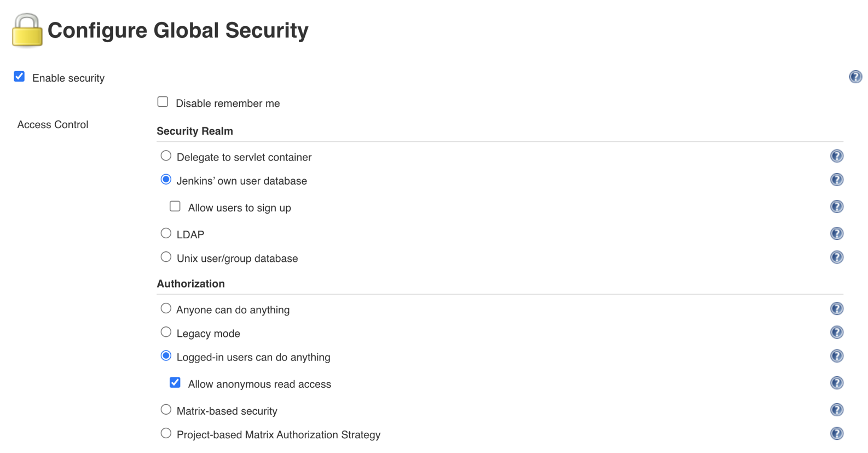Screen dimensions: 868x453
Task: Choose Anyone can do anything option
Action: click(x=166, y=308)
